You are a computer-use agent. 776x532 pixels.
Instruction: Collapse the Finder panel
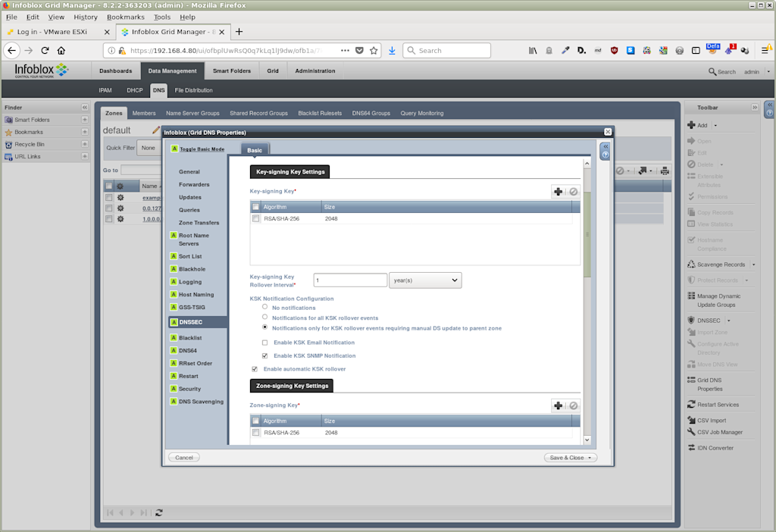[85, 108]
